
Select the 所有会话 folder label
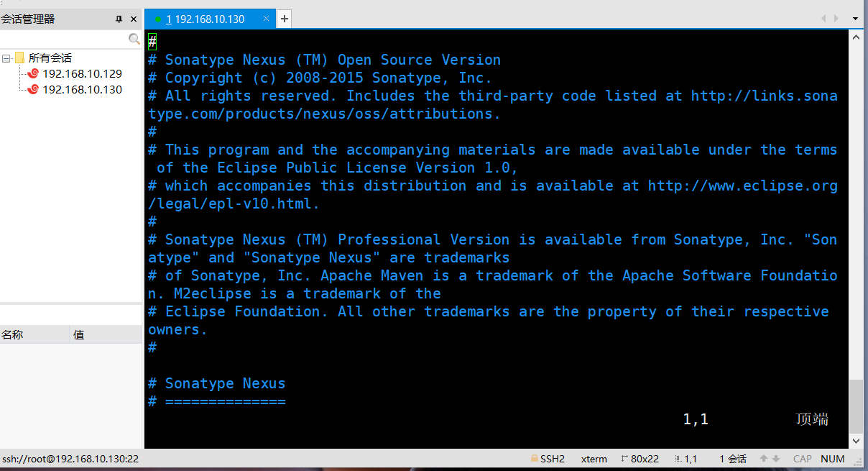pos(50,58)
